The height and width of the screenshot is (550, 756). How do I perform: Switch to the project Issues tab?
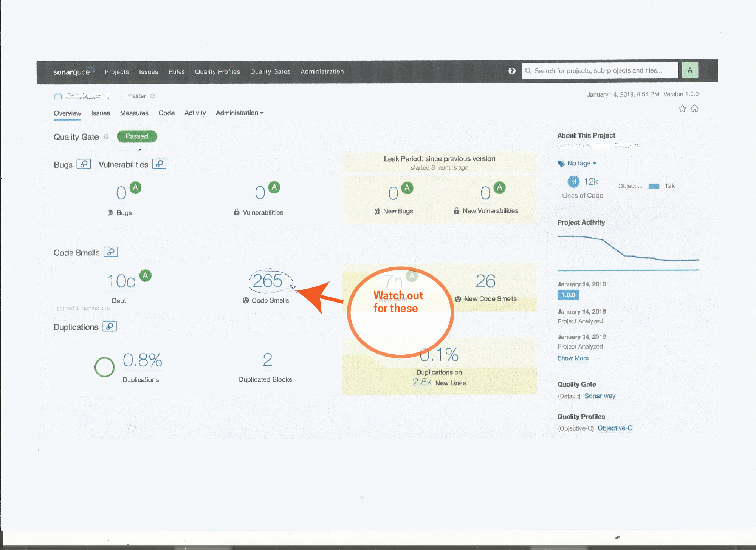[x=101, y=113]
